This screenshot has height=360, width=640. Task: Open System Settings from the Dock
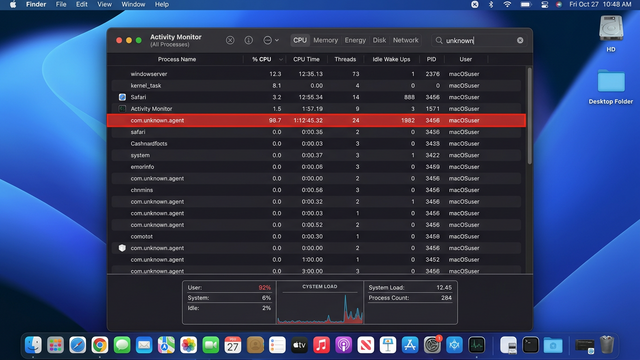pyautogui.click(x=432, y=345)
